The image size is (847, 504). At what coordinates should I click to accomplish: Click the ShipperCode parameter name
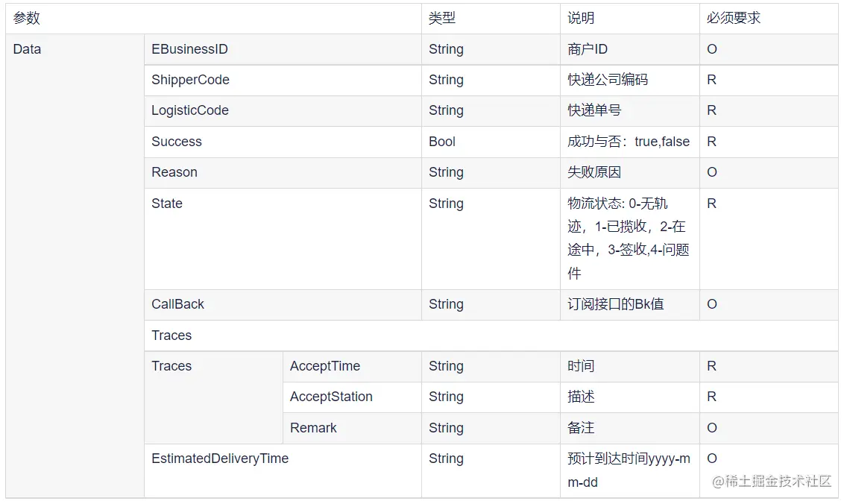click(190, 80)
